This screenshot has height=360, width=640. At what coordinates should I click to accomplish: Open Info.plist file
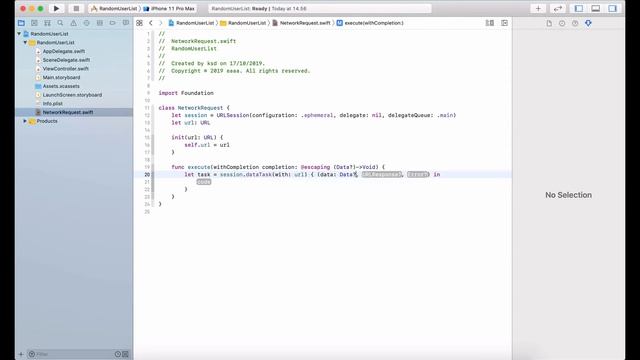pos(52,104)
